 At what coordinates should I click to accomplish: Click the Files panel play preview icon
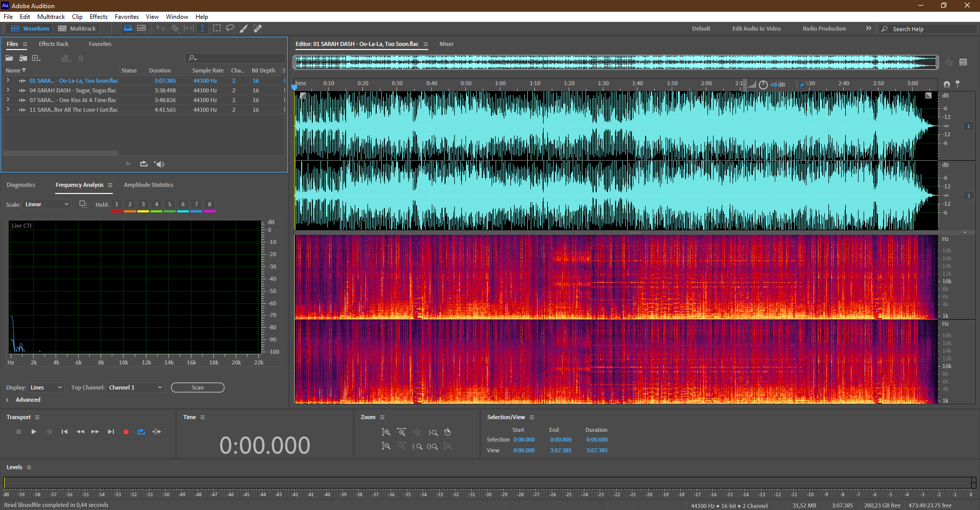[128, 164]
